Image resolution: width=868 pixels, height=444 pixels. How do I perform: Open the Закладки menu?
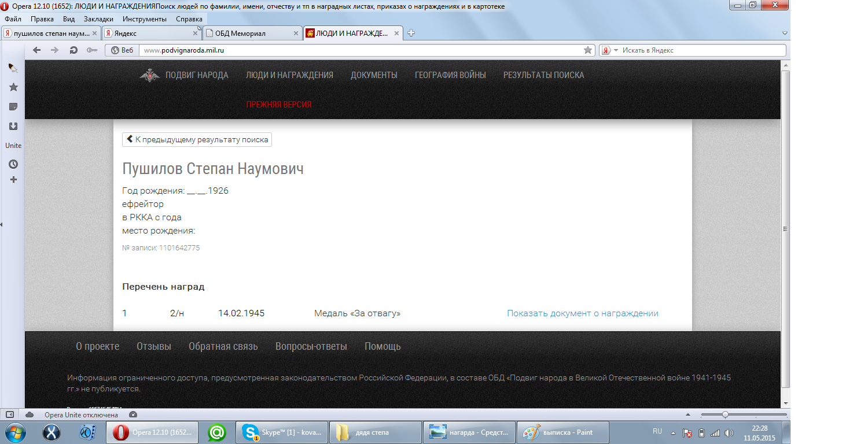(x=98, y=18)
